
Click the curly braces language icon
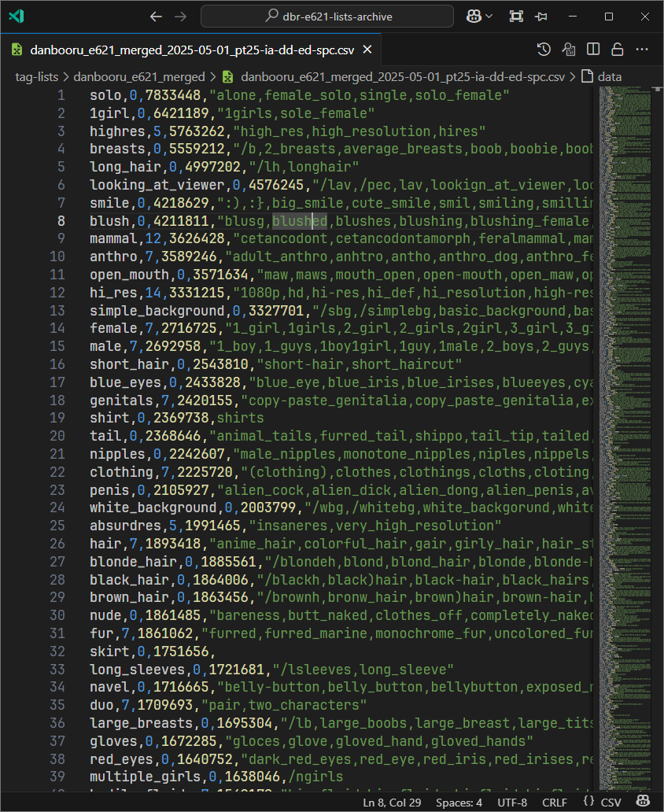(588, 802)
